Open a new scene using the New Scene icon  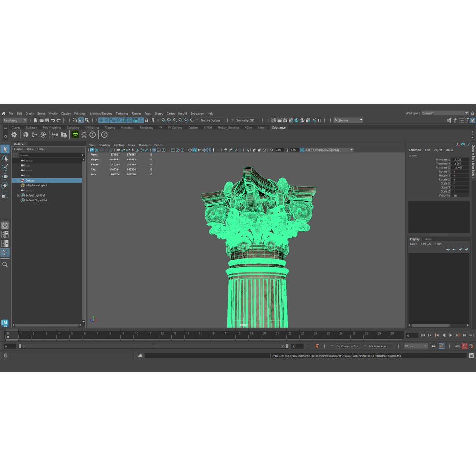click(x=35, y=120)
